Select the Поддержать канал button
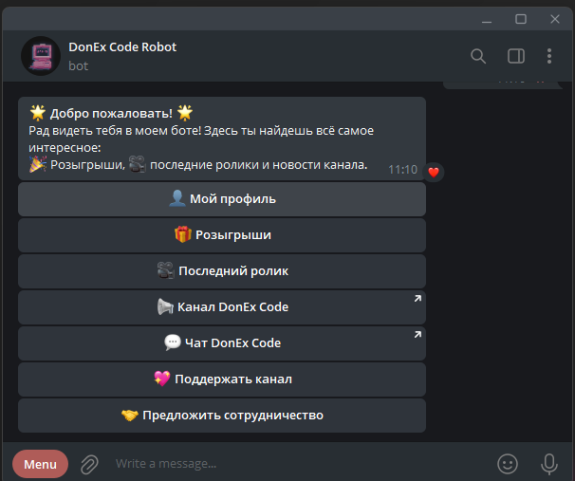 point(222,379)
